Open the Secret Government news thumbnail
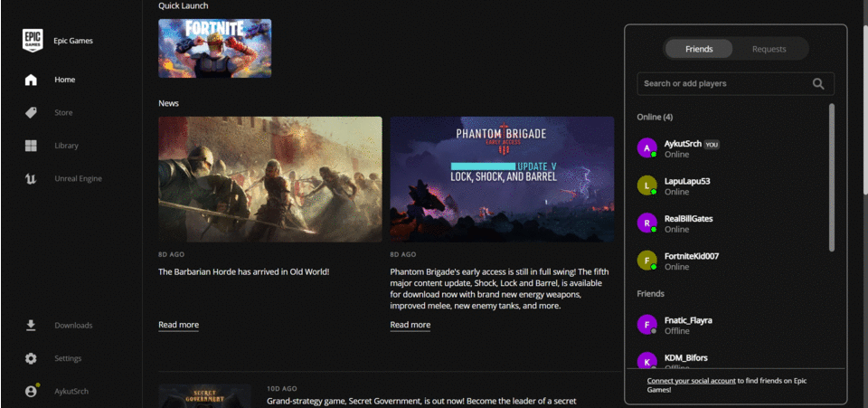The height and width of the screenshot is (408, 868). click(204, 396)
